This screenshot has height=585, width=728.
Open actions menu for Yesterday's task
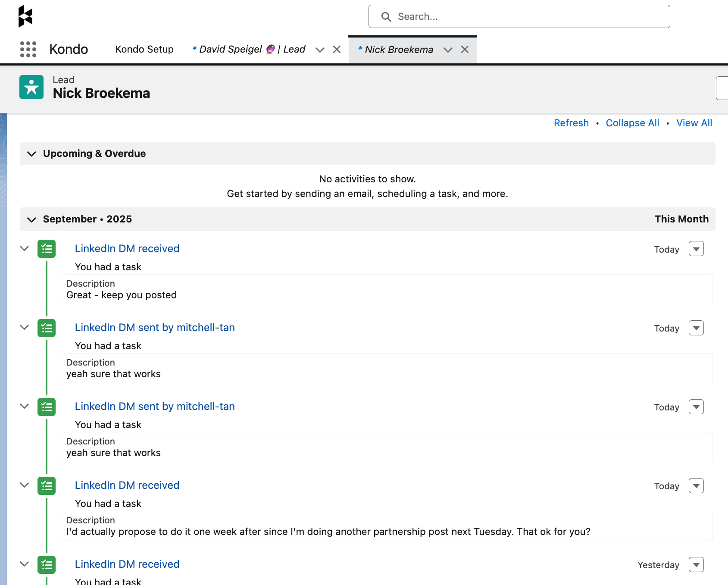coord(696,565)
